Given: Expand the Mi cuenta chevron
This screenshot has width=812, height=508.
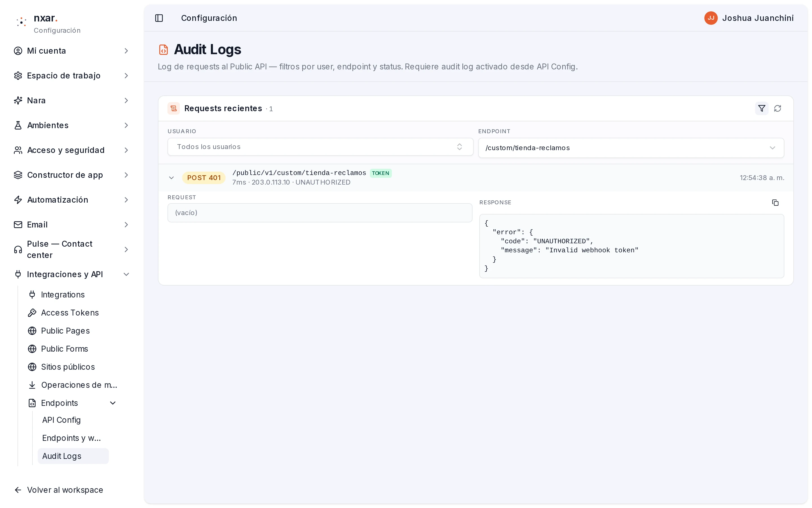Looking at the screenshot, I should (126, 51).
